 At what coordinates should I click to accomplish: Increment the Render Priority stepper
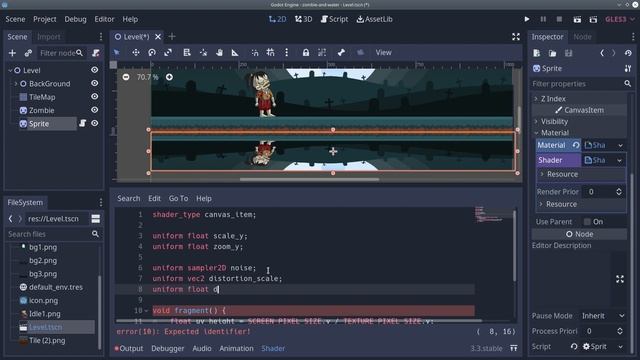coord(619,189)
